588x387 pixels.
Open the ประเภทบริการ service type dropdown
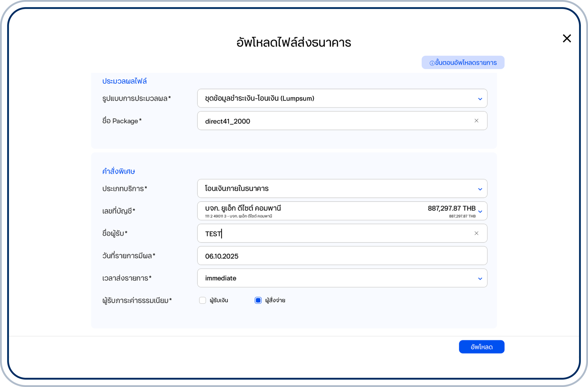(x=342, y=189)
